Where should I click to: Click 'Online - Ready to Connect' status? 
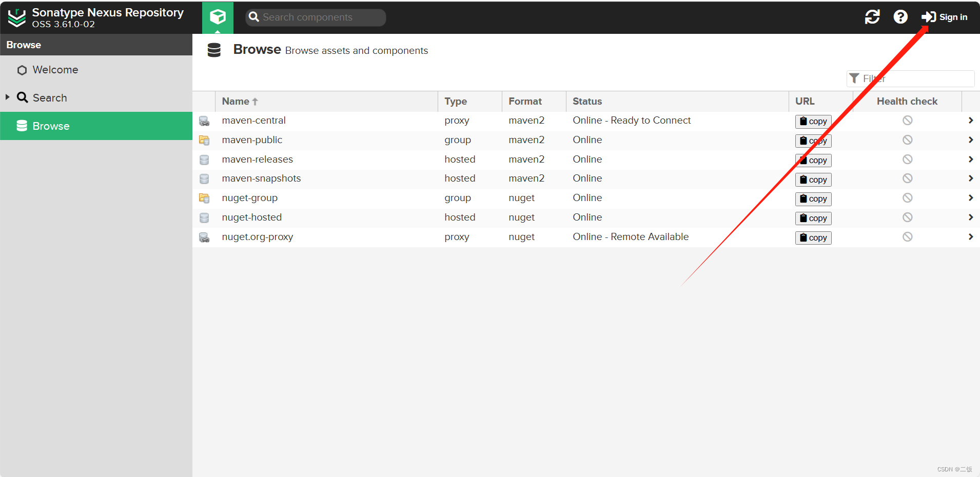point(632,120)
